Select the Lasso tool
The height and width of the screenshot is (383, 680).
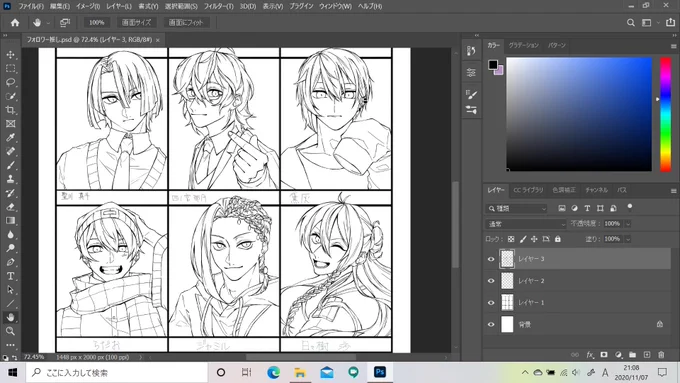pos(10,82)
